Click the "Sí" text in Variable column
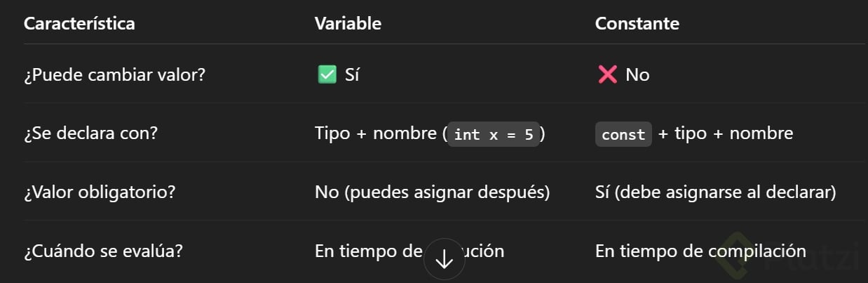Viewport: 868px width, 283px height. pyautogui.click(x=352, y=74)
